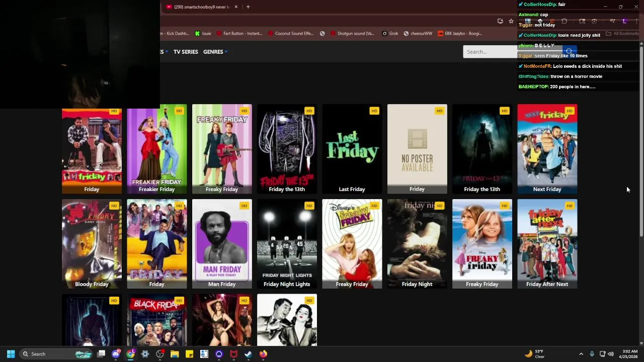Focus the site Search input field
Screen dimensions: 644x362
point(512,52)
